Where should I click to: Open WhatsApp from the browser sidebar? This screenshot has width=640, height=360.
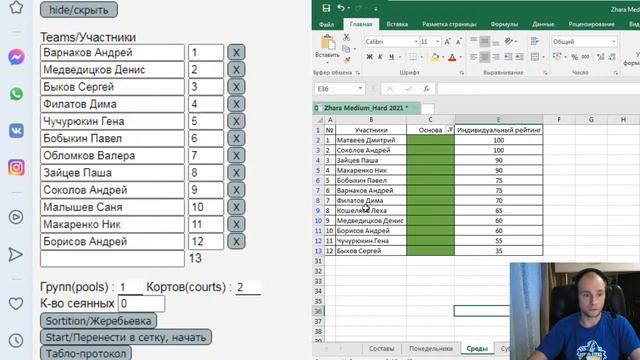[16, 94]
